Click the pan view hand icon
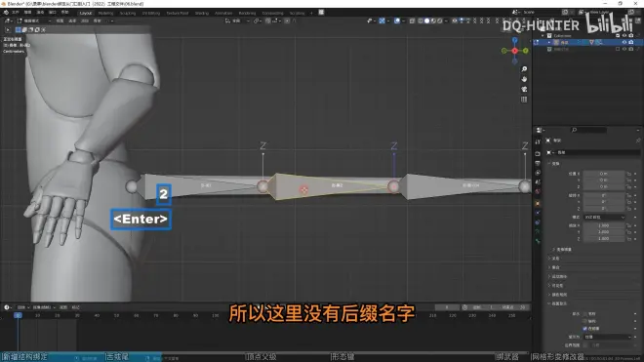Viewport: 644px width, 362px height. point(524,79)
